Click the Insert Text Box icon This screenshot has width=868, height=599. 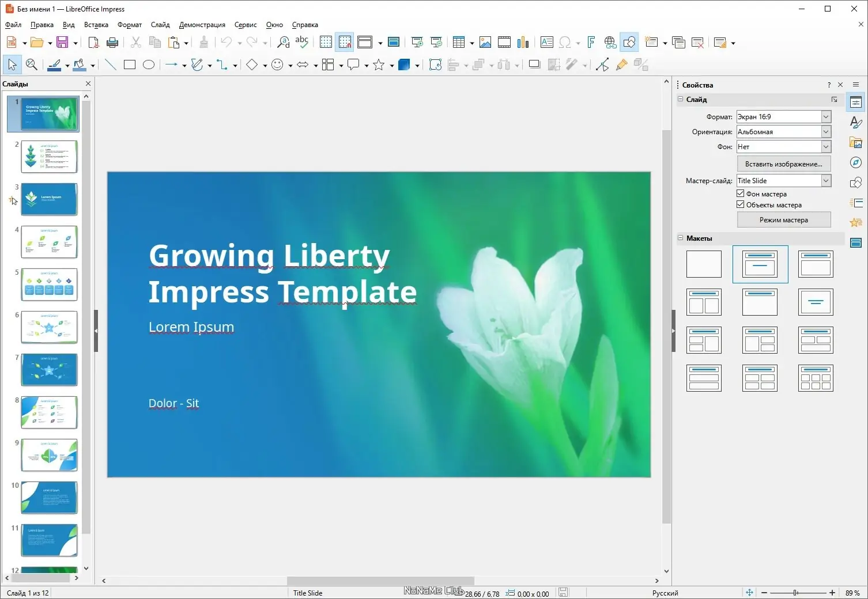point(546,43)
